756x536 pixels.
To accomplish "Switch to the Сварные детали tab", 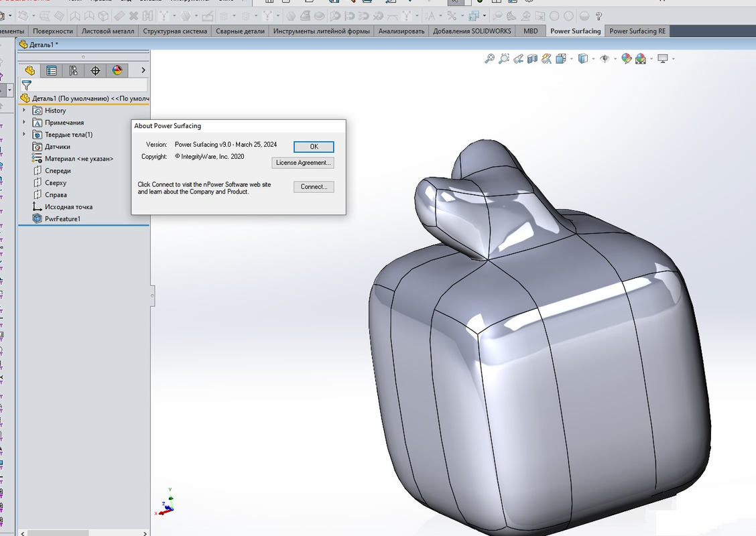I will coord(240,31).
